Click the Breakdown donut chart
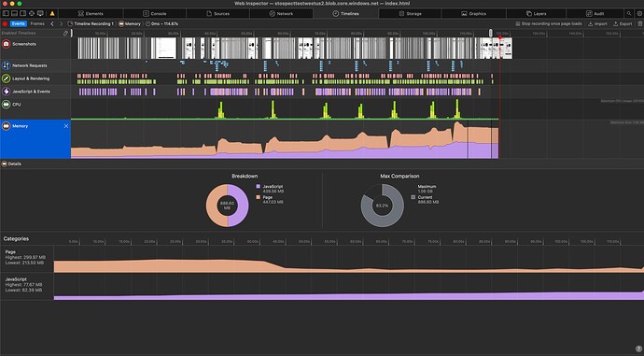 point(227,206)
